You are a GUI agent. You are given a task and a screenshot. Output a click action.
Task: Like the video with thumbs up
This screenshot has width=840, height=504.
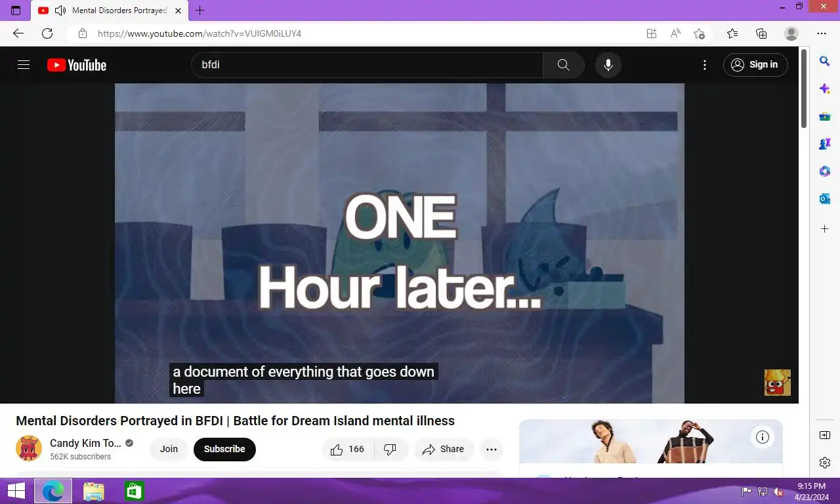pos(348,450)
